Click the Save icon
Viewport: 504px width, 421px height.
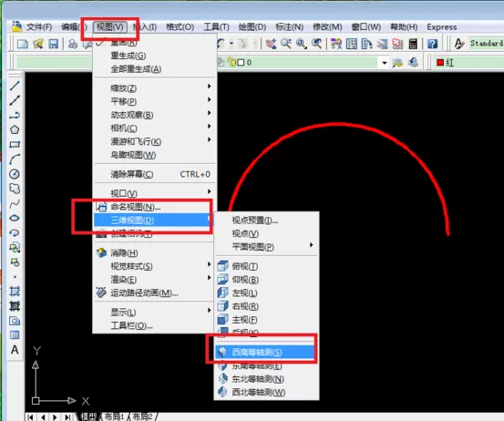click(53, 44)
